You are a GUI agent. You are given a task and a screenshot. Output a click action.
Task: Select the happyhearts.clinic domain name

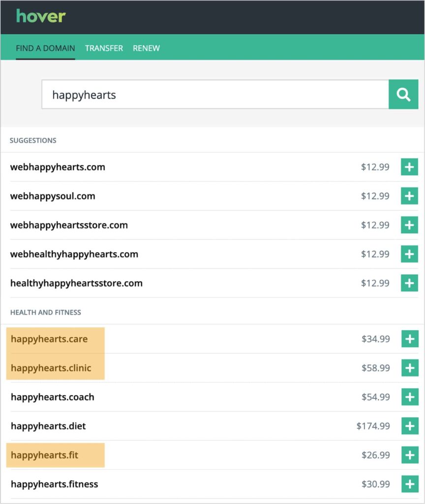click(x=51, y=368)
